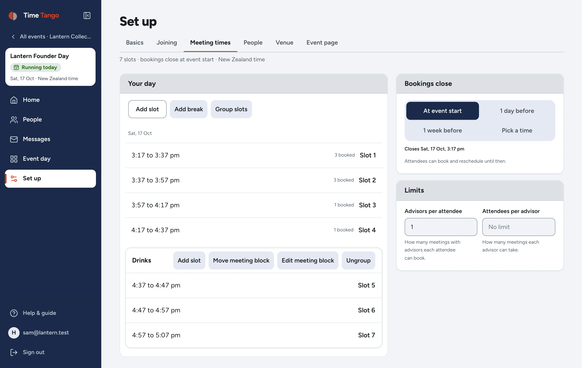Open Slot 2 row 3:37 to 3:57 pm

tap(254, 180)
